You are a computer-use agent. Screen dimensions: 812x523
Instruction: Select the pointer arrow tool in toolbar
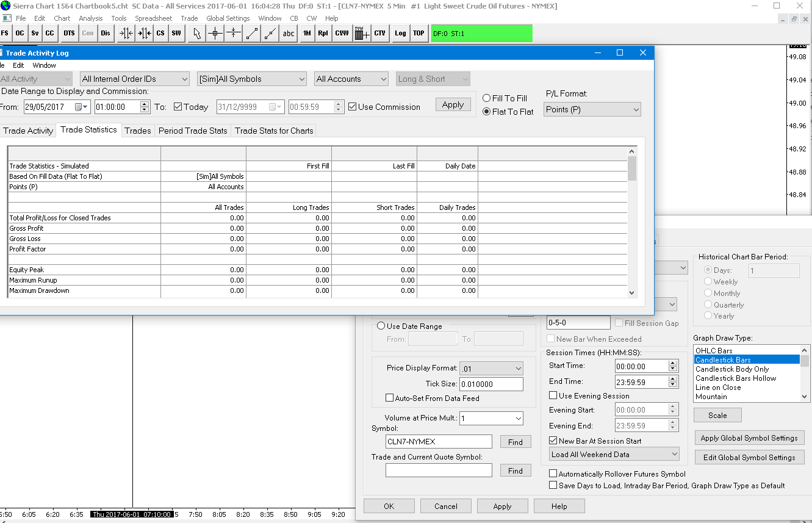tap(196, 34)
